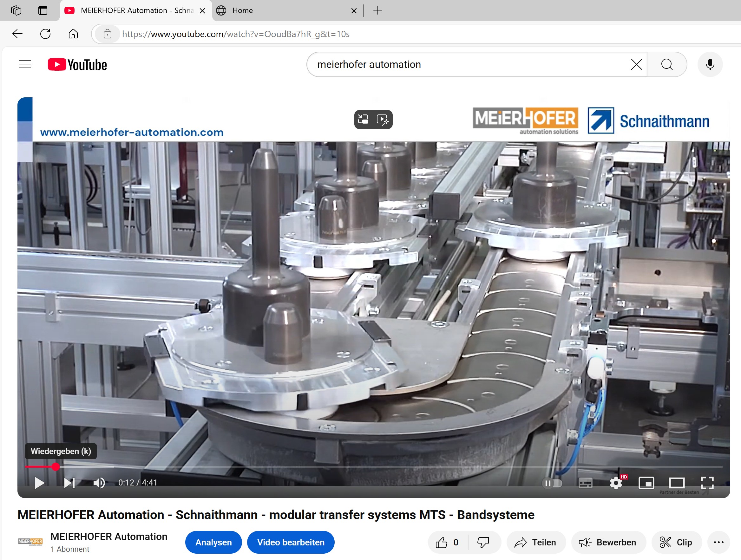Enable miniplayer mode
The height and width of the screenshot is (560, 741).
pos(646,483)
